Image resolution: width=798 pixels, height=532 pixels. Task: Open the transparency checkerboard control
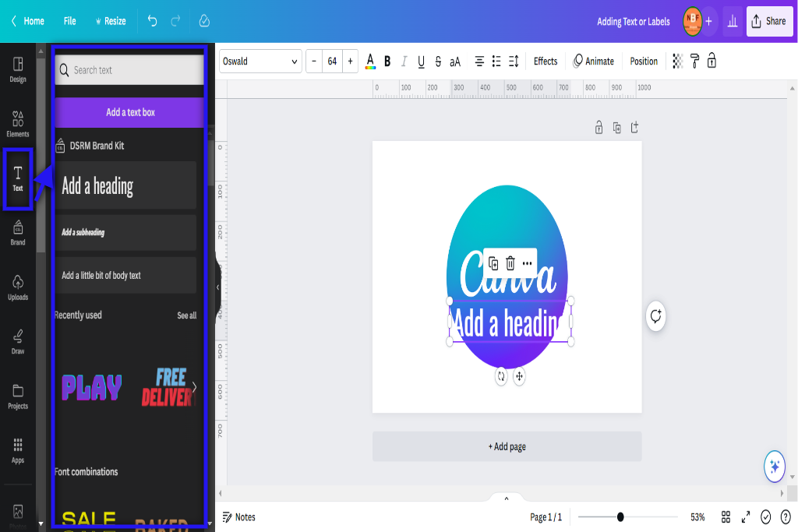click(x=677, y=61)
